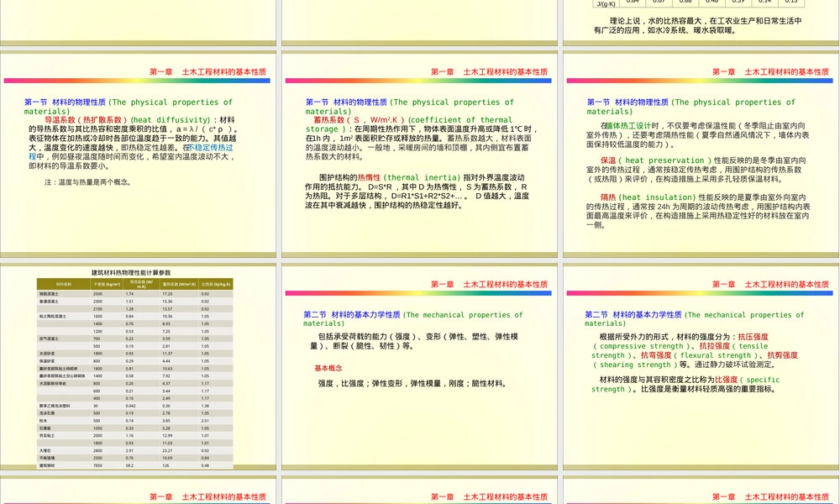The image size is (840, 504).
Task: Click the red heading 基本概念
Action: click(x=328, y=369)
